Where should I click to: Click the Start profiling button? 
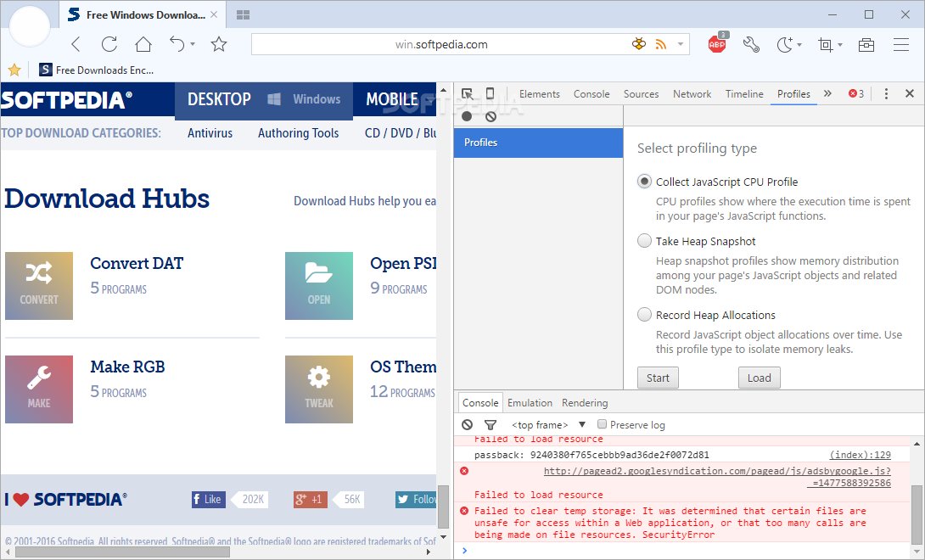[658, 378]
